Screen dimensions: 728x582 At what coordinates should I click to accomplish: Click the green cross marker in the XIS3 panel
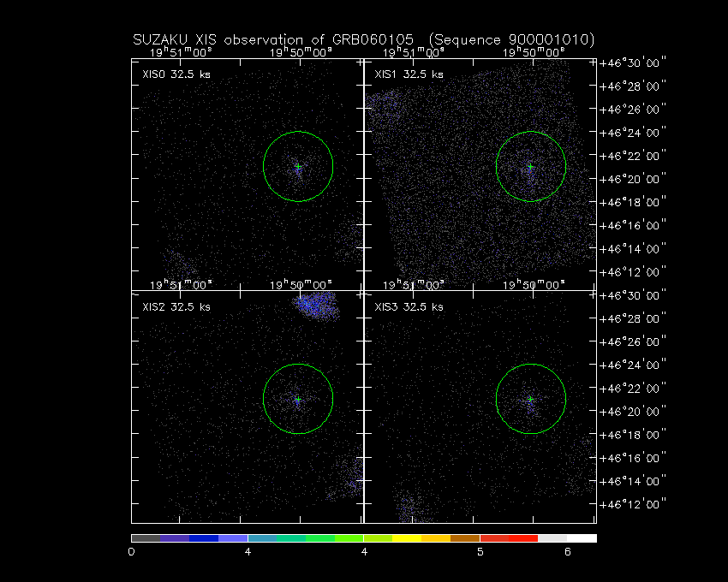pos(531,399)
